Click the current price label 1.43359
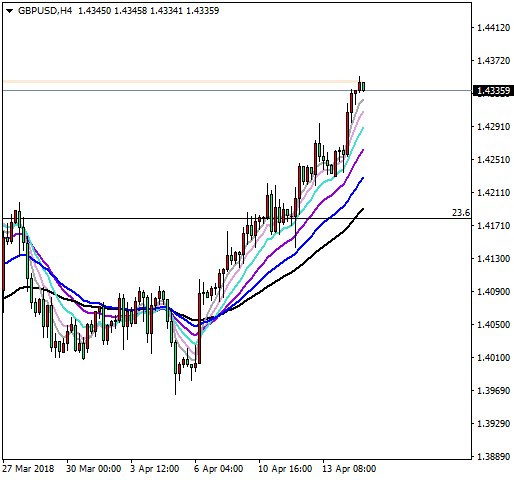The height and width of the screenshot is (480, 514). pos(493,91)
